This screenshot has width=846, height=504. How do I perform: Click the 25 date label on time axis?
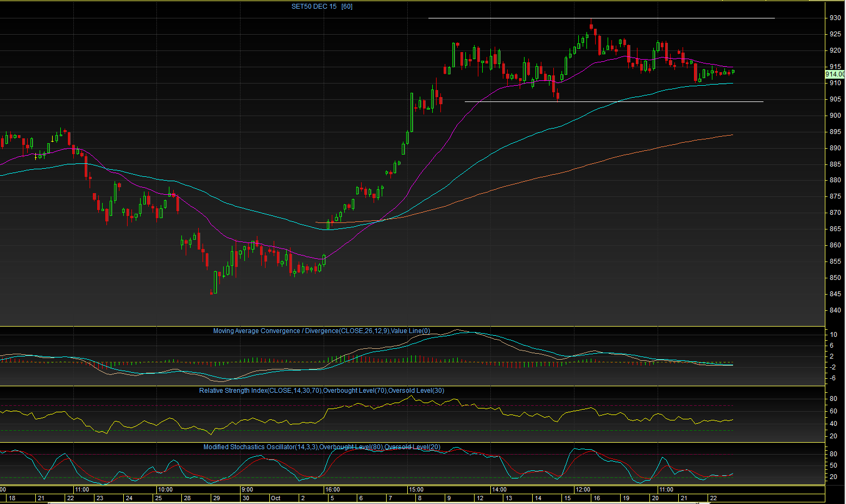click(158, 498)
